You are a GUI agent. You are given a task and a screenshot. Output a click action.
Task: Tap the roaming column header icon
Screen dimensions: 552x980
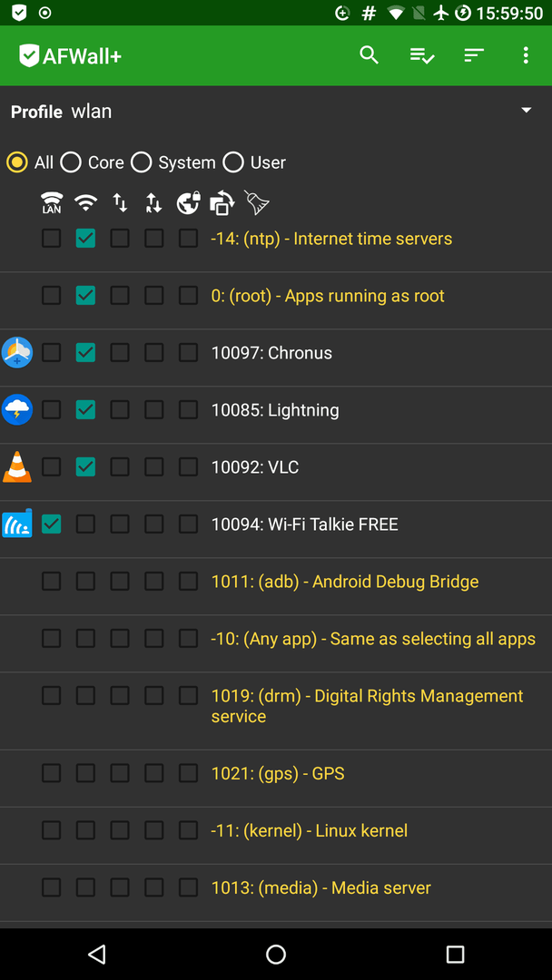click(153, 202)
